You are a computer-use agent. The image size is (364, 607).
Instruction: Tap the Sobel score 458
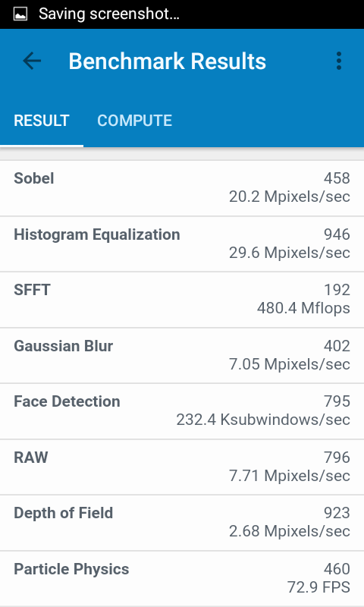[x=337, y=178]
